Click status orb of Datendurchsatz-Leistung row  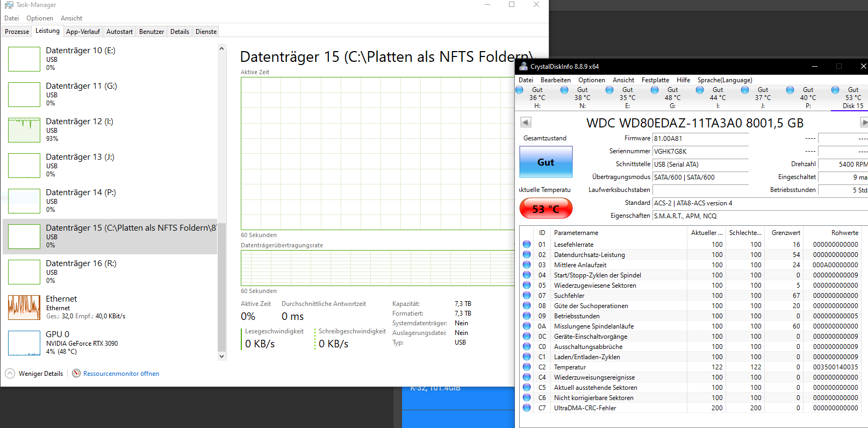click(527, 254)
